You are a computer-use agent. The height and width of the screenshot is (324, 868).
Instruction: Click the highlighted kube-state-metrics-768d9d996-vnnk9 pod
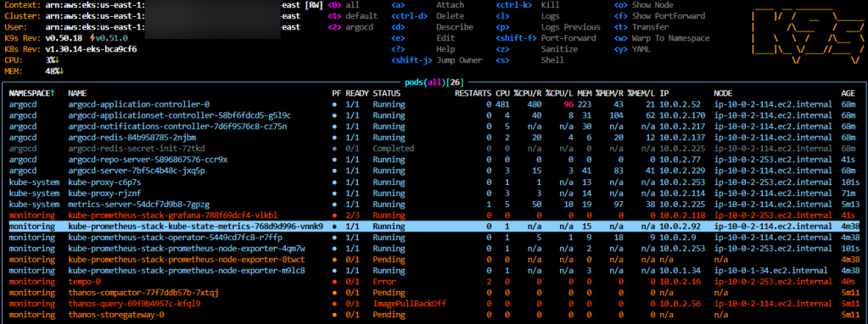[x=434, y=226]
